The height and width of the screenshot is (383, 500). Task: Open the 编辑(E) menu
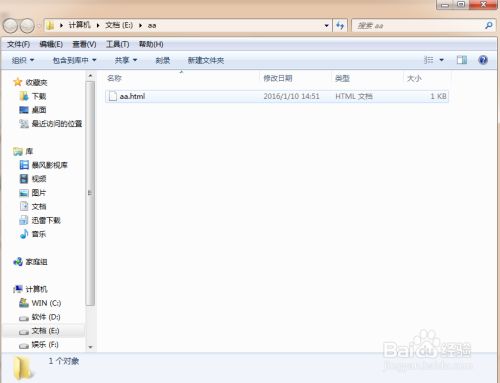51,44
